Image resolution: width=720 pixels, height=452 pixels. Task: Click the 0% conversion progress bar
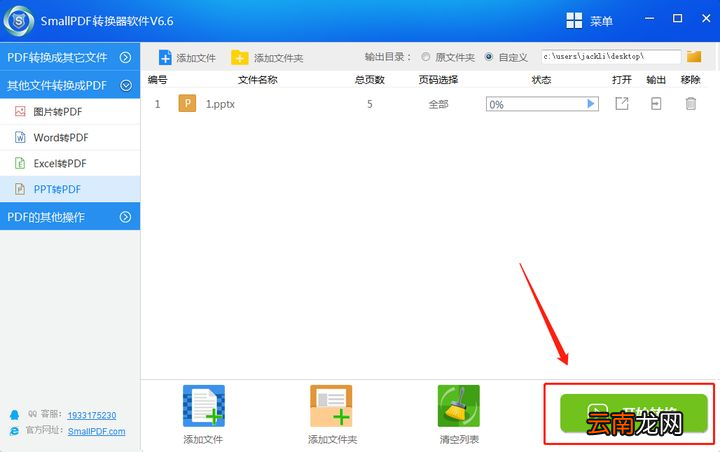(x=534, y=104)
